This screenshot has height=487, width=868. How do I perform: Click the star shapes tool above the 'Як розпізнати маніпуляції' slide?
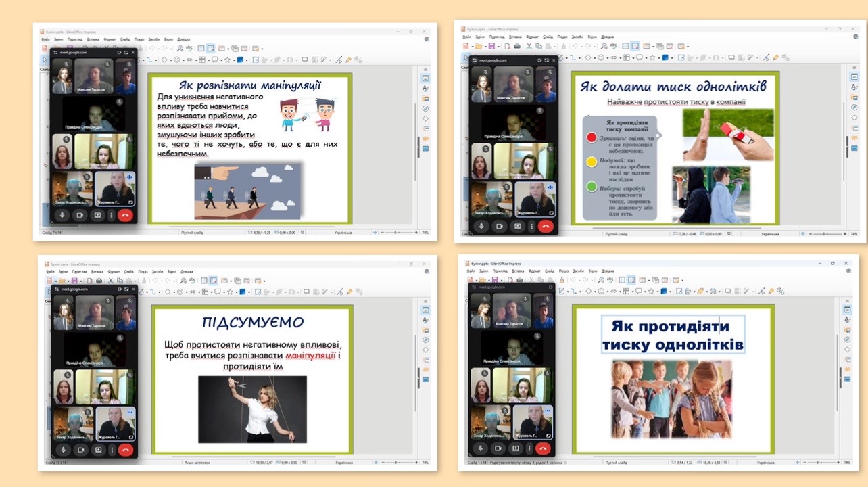228,60
